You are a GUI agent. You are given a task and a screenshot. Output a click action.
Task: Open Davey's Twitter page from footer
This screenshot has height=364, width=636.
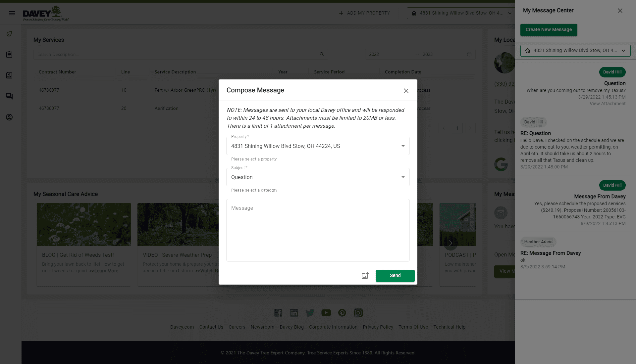[x=310, y=313]
